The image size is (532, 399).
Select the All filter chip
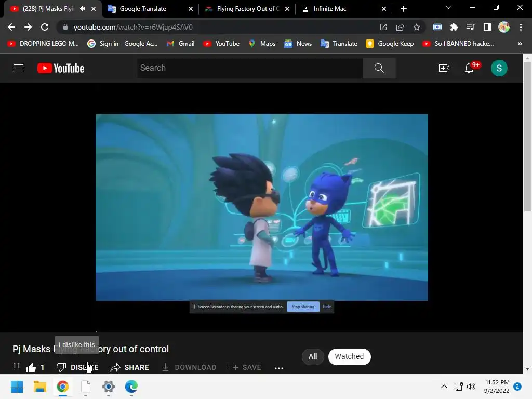tap(313, 356)
